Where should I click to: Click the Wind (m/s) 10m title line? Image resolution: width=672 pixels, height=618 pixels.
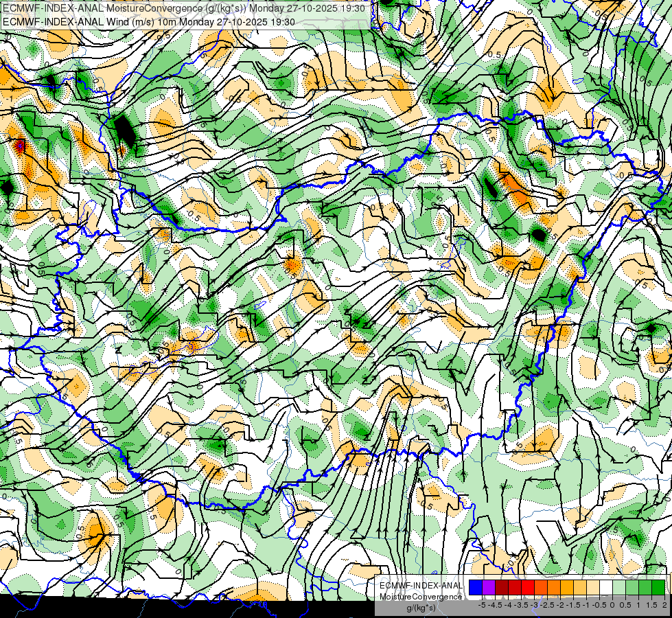(x=149, y=21)
